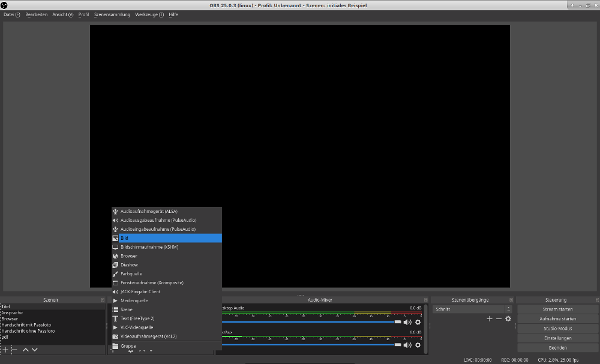Click Aufnahme starten button
Image resolution: width=600 pixels, height=364 pixels.
point(557,318)
